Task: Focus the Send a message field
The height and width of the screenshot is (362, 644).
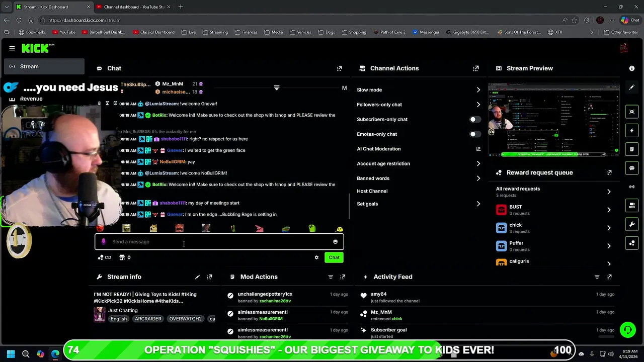Action: tap(219, 242)
